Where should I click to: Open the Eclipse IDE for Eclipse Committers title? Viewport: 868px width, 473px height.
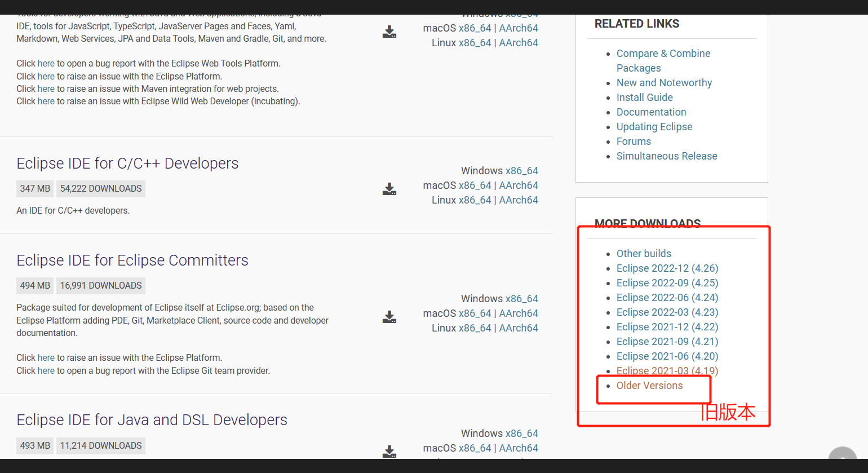click(132, 260)
